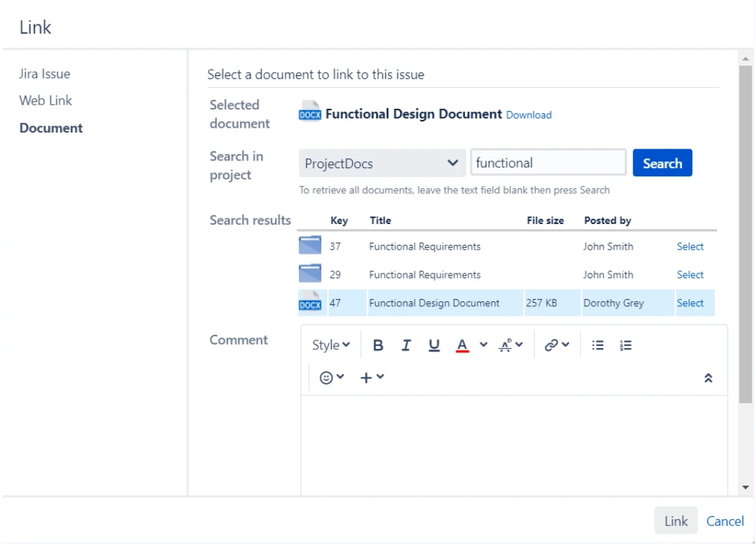Click Select link for Functional Design Document
Image resolution: width=756 pixels, height=549 pixels.
click(690, 303)
